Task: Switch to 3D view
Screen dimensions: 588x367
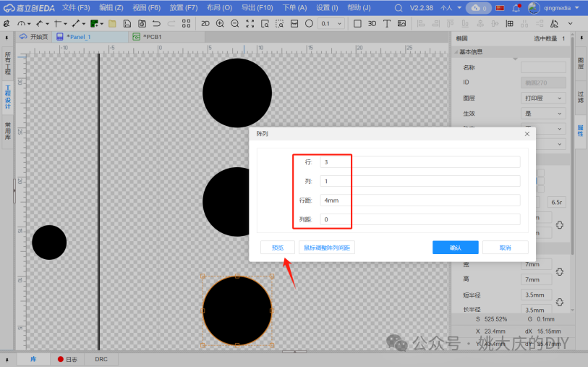Action: (x=372, y=23)
